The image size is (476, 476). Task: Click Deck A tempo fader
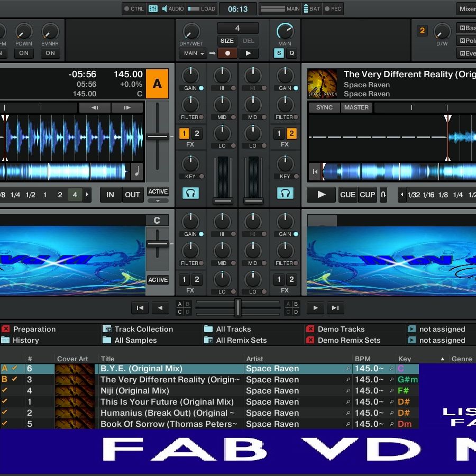[157, 136]
